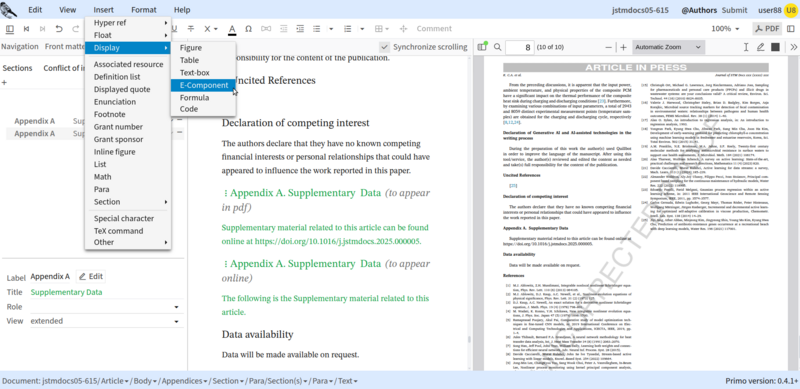The image size is (800, 389).
Task: Open the Edit menu
Action: (35, 10)
